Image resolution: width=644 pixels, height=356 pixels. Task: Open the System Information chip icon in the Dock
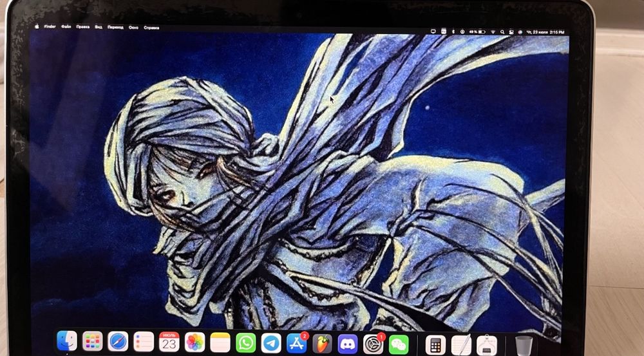[x=487, y=345]
